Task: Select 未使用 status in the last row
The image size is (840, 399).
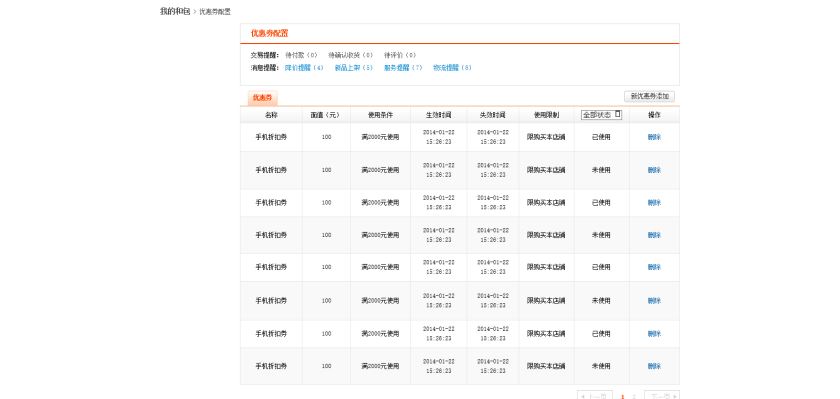Action: tap(601, 366)
